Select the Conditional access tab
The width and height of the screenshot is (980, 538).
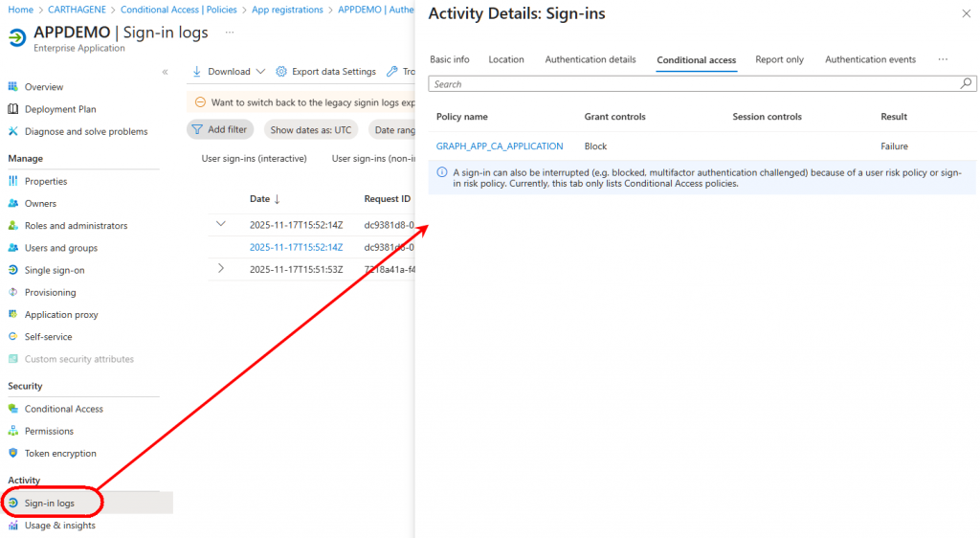point(697,60)
